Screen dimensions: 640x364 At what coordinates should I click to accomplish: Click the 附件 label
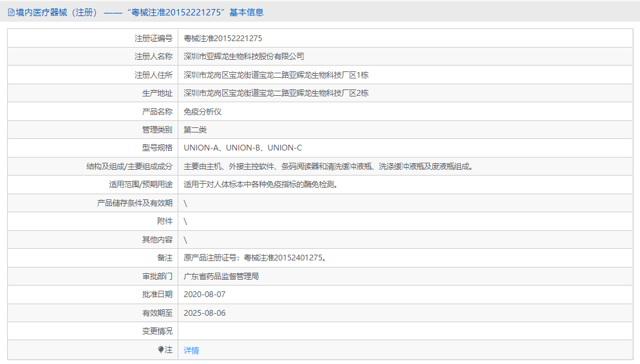pos(165,221)
